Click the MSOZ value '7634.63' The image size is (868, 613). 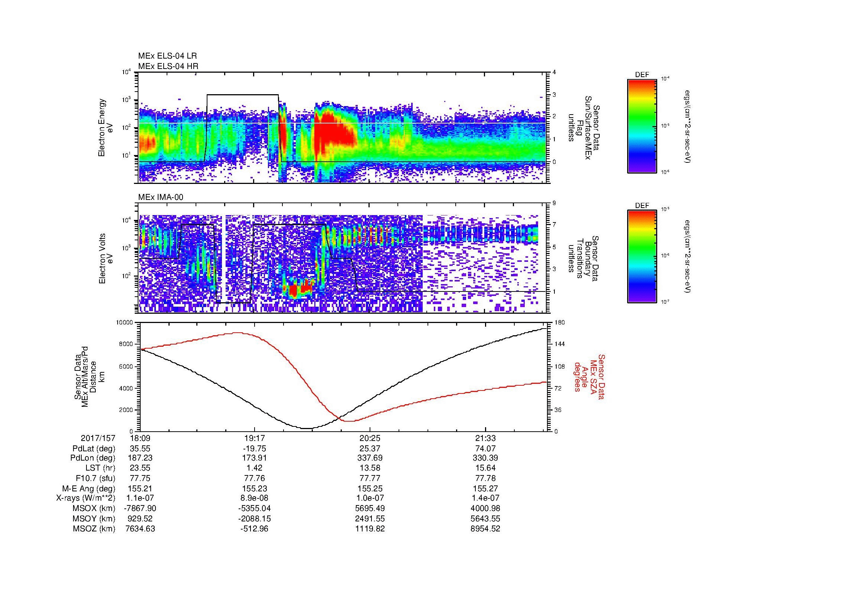(x=140, y=529)
